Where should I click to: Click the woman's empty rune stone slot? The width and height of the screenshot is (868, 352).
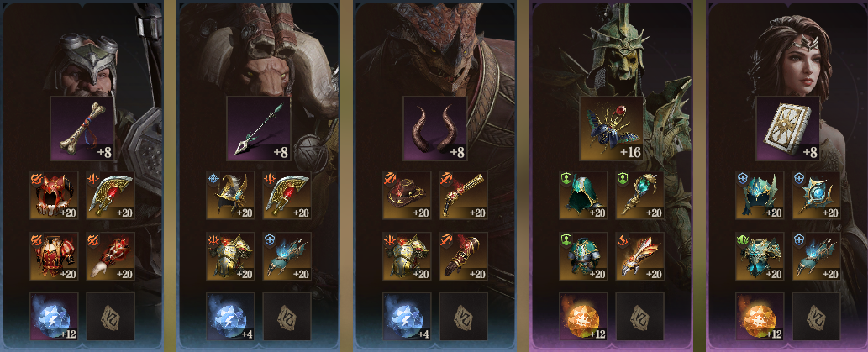[x=817, y=317]
